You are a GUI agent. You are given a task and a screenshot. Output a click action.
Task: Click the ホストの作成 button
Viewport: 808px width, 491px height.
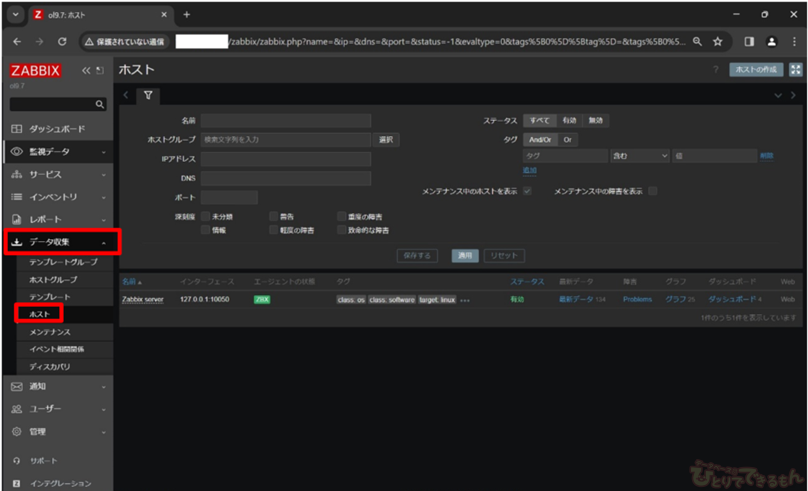(755, 70)
